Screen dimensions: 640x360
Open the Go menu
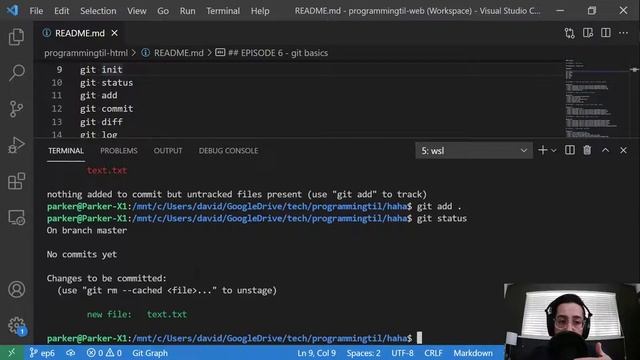[163, 11]
